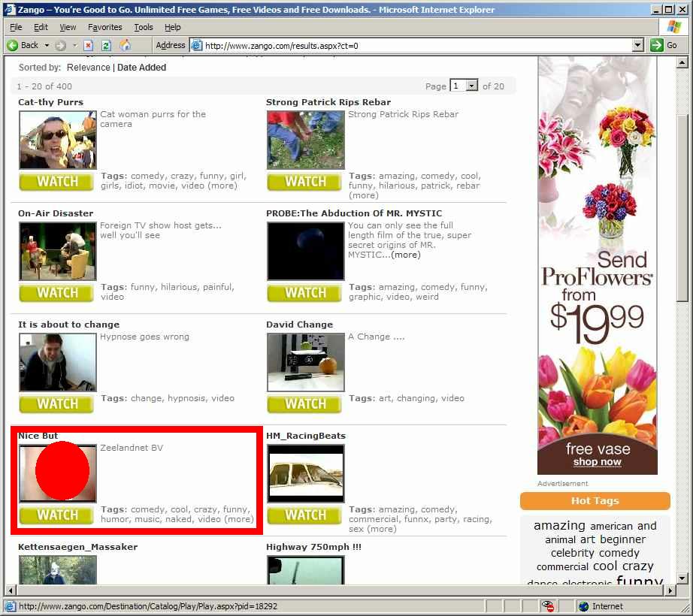Expand the address bar URL dropdown
This screenshot has width=693, height=616.
[637, 45]
